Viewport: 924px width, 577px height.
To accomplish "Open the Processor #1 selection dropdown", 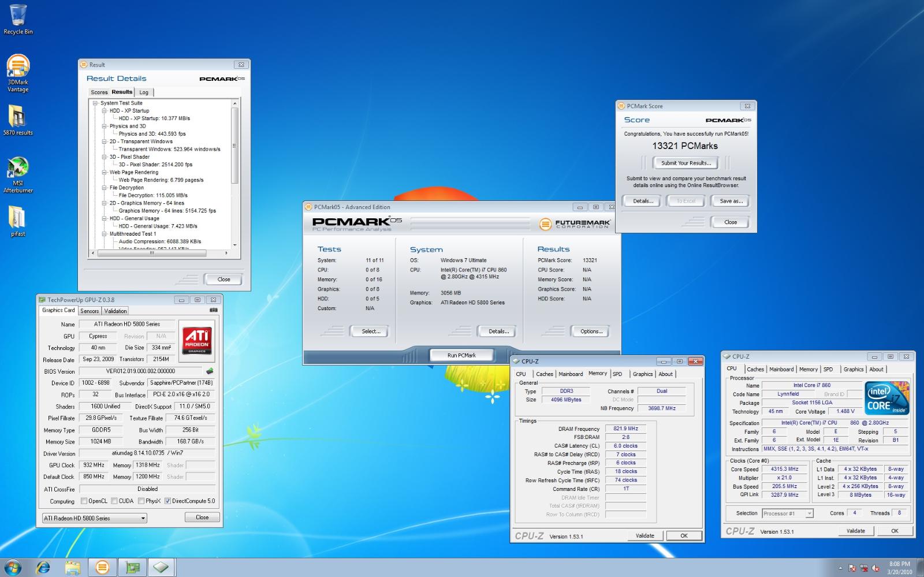I will coord(788,513).
